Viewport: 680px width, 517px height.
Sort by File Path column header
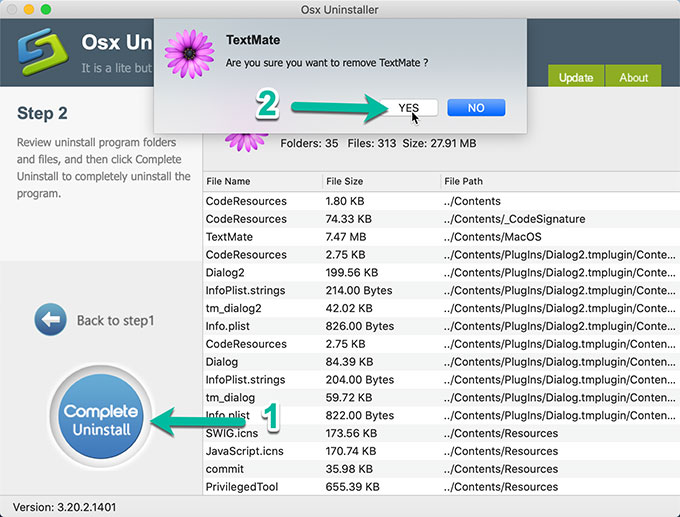[560, 181]
